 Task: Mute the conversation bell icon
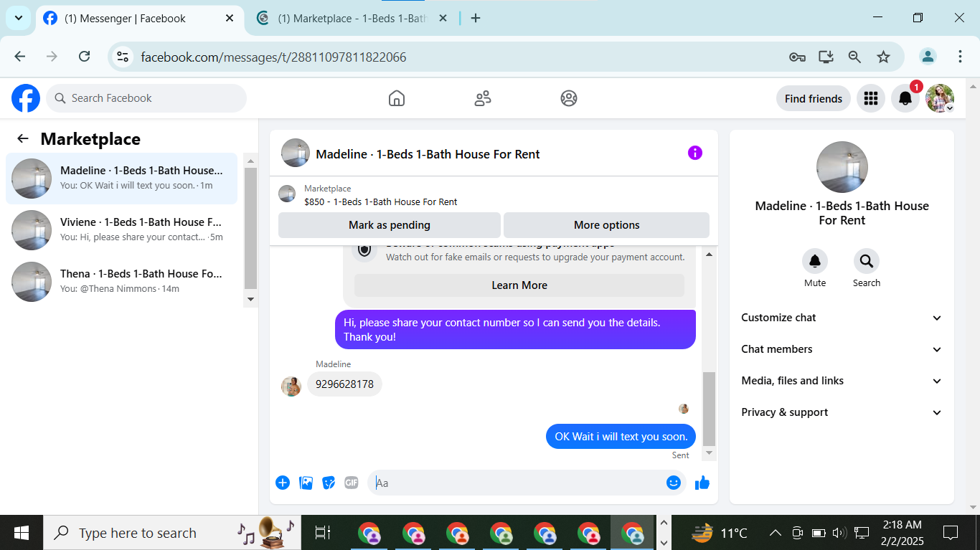[815, 261]
